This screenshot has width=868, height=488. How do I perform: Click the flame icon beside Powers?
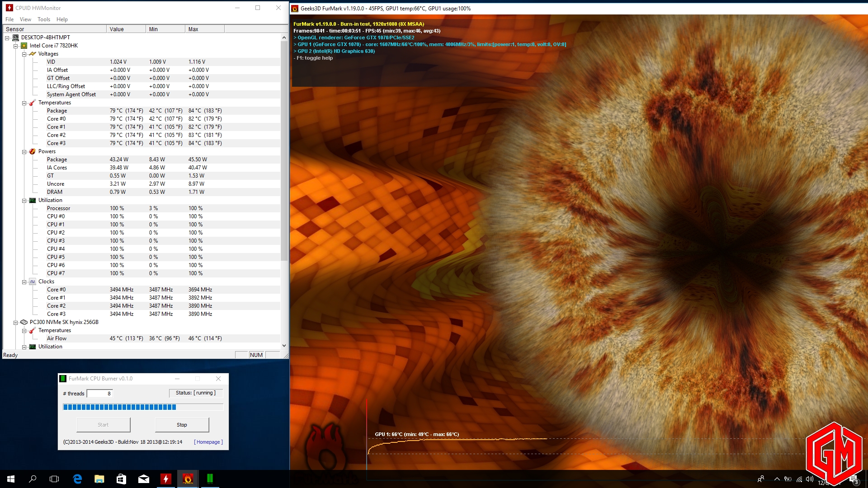point(33,151)
